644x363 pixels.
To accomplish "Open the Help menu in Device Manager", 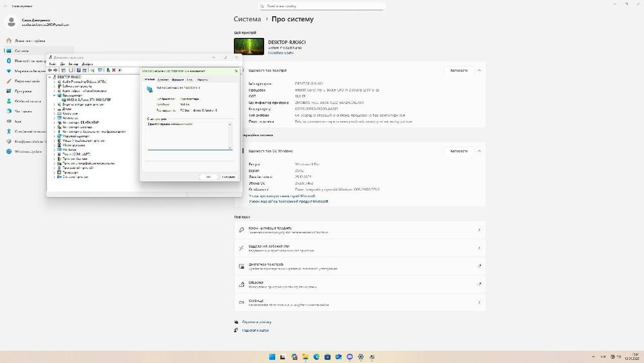I will (87, 64).
